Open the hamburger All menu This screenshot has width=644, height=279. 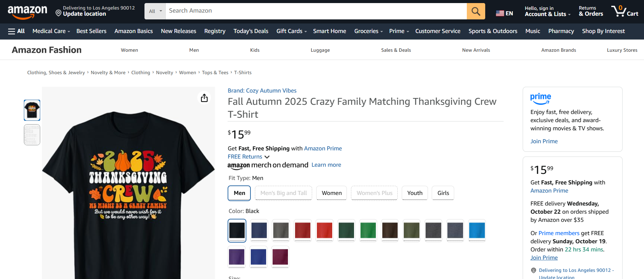(x=16, y=31)
